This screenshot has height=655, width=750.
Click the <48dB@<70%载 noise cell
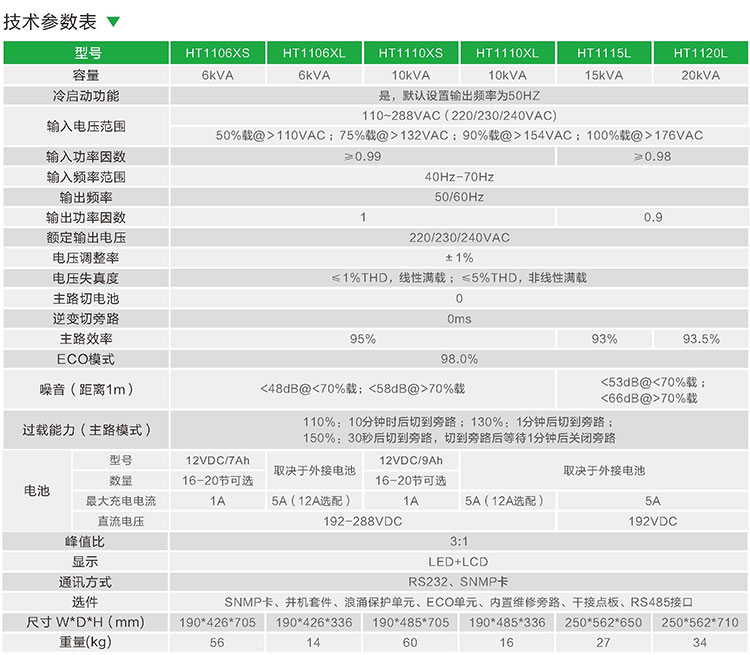click(363, 389)
